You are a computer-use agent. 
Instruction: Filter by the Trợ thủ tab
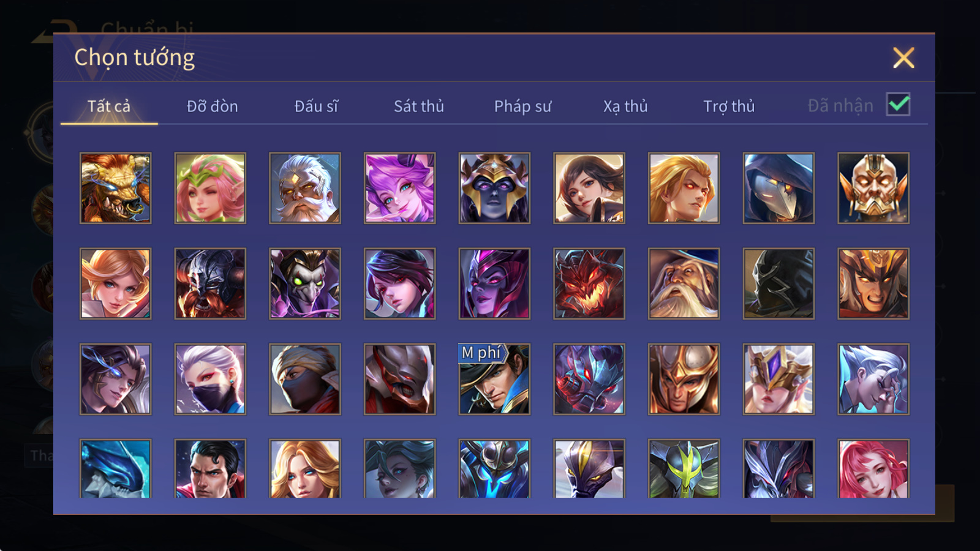729,107
